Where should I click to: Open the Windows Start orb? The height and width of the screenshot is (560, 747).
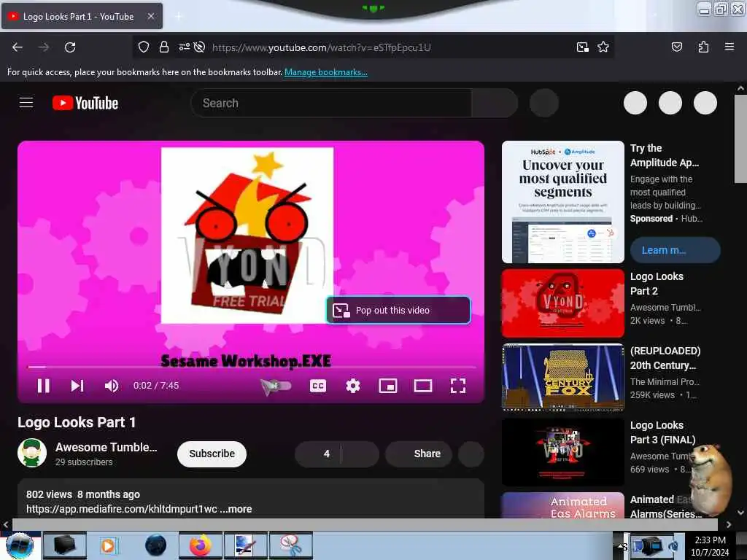click(x=20, y=545)
